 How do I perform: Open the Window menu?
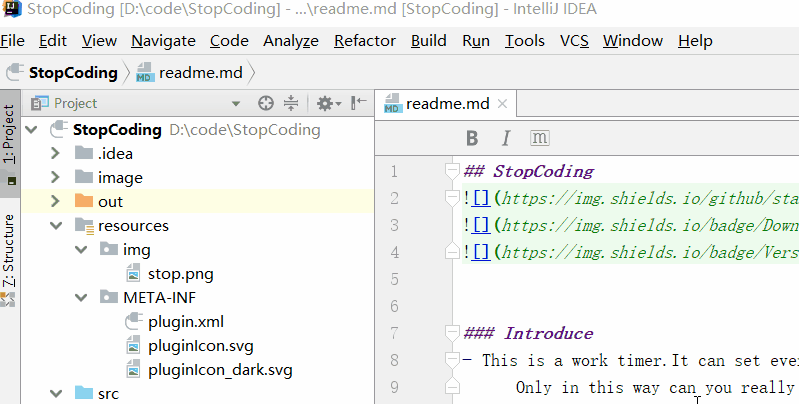[632, 41]
